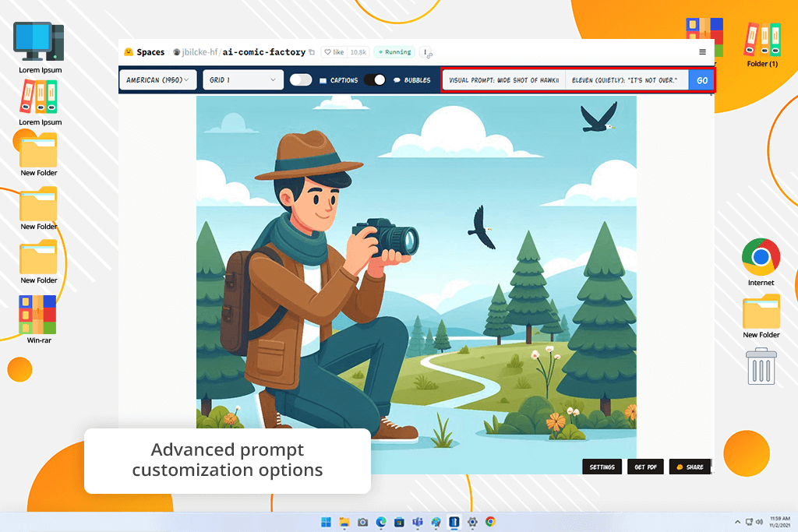798x532 pixels.
Task: Open the Folder (1) binders icon
Action: point(762,44)
